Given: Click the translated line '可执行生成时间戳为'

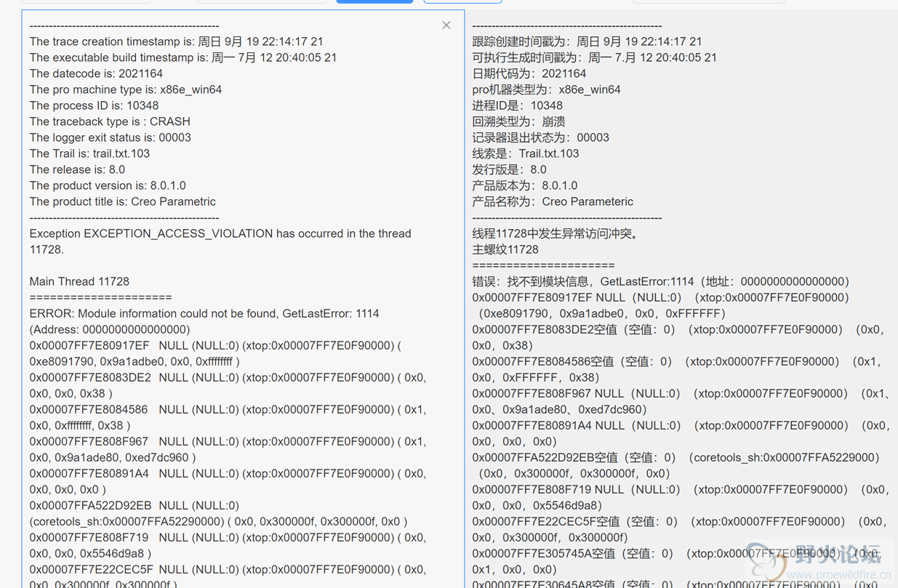Looking at the screenshot, I should pos(594,57).
